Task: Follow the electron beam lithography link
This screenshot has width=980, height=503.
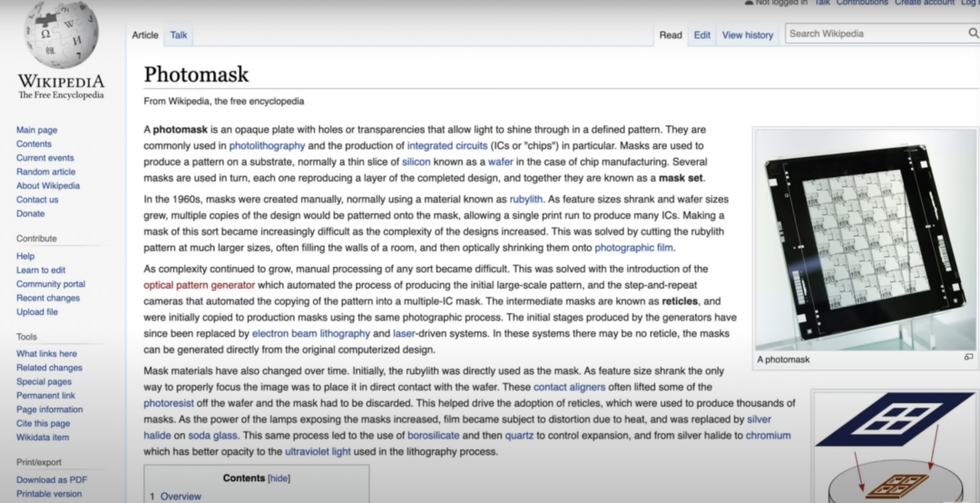Action: click(x=311, y=333)
